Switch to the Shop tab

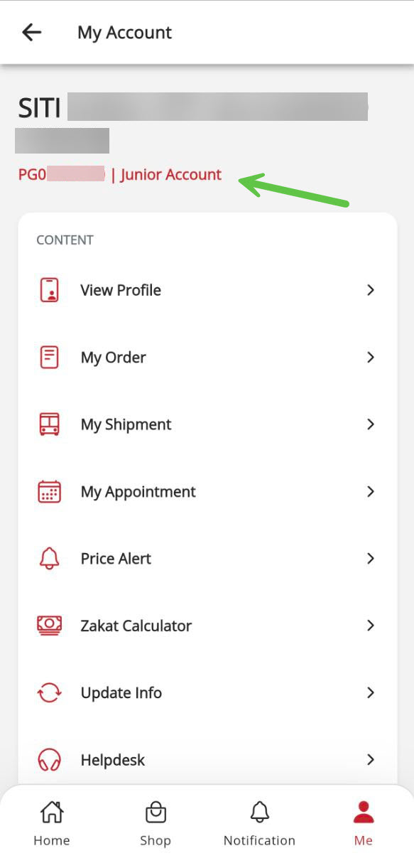(156, 823)
